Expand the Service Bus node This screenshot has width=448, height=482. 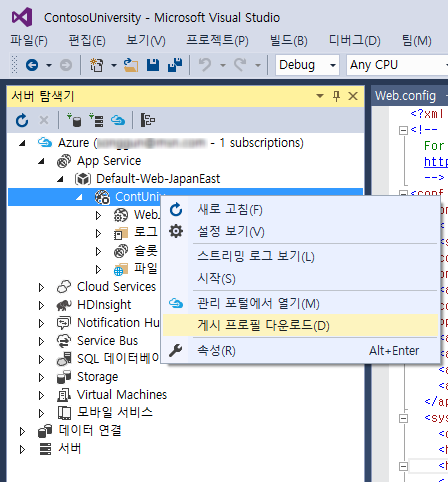(41, 341)
